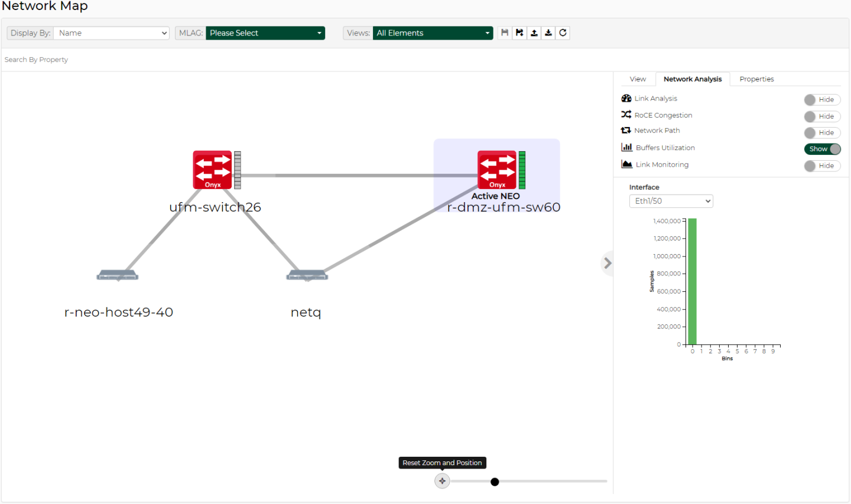Viewport: 851px width, 504px height.
Task: Open the Display By dropdown
Action: click(111, 33)
